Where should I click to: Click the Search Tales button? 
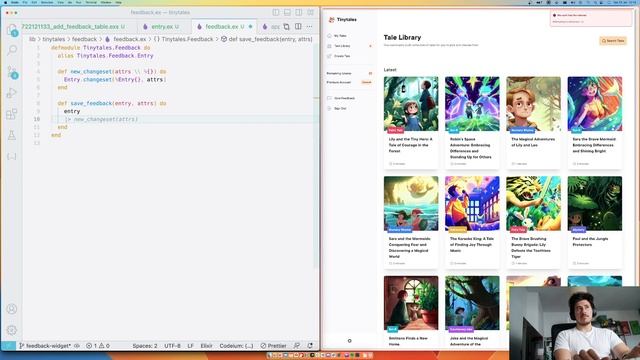[x=613, y=41]
